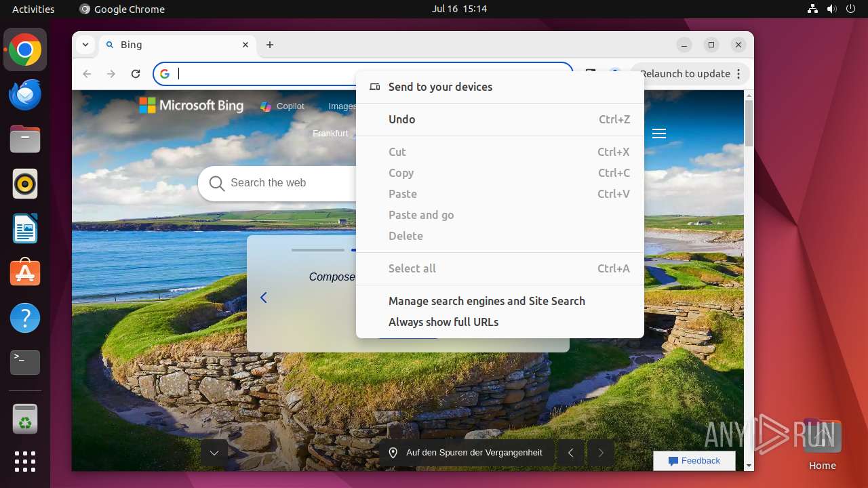Launch Terminal from the dock
This screenshot has height=488, width=868.
pos(25,363)
